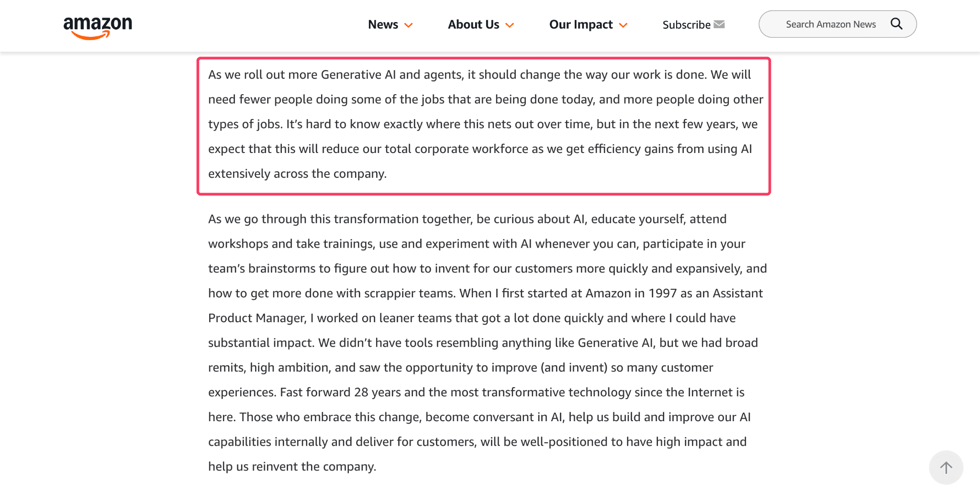Click the chevron beside News

coord(408,25)
